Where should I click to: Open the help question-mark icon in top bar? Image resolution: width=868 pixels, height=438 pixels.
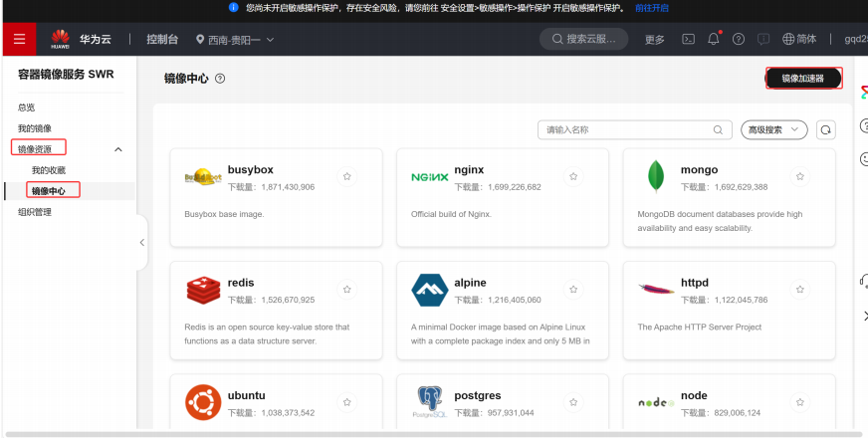point(739,39)
